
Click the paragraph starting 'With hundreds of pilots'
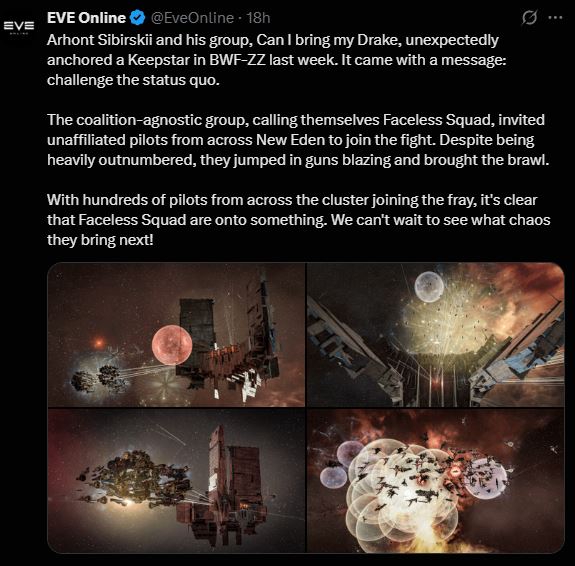[x=299, y=220]
